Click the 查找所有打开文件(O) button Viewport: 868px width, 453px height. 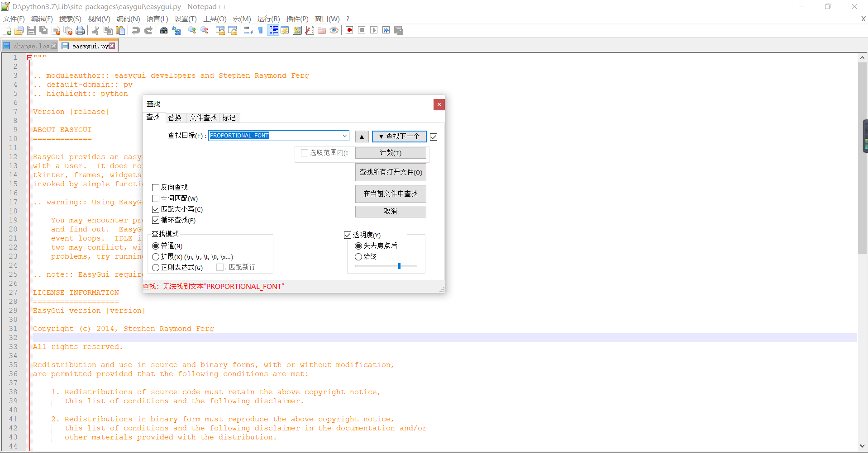[391, 172]
